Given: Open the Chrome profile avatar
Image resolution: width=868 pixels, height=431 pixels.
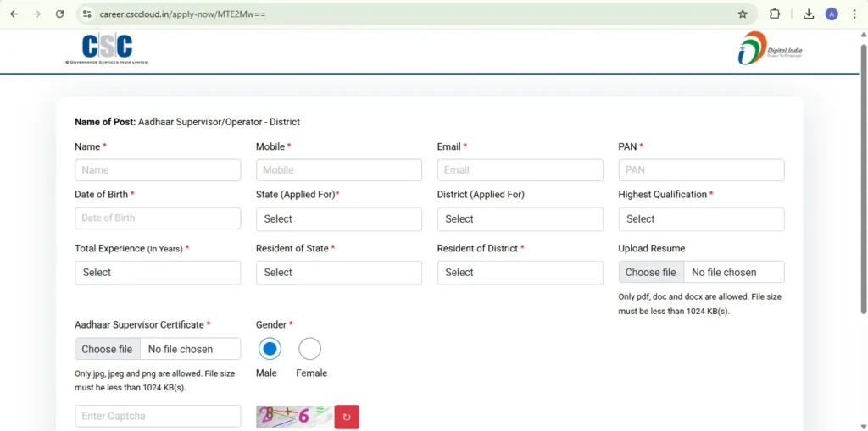Looking at the screenshot, I should click(832, 14).
